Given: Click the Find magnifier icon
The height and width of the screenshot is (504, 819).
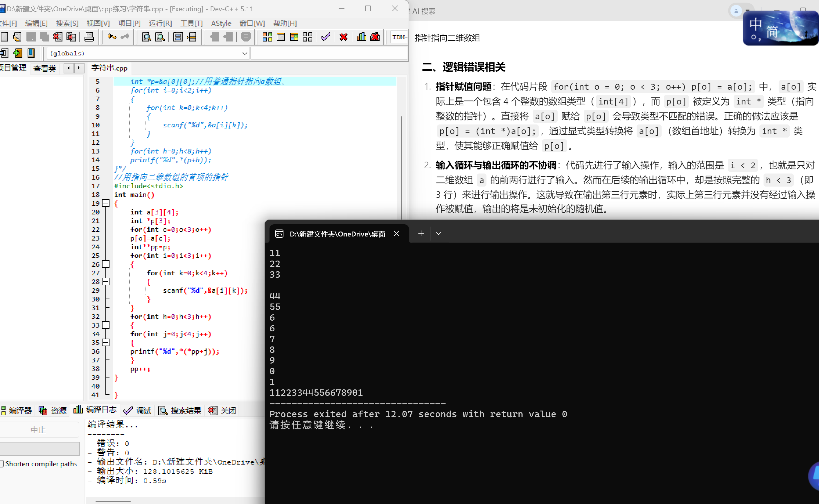Looking at the screenshot, I should 146,37.
